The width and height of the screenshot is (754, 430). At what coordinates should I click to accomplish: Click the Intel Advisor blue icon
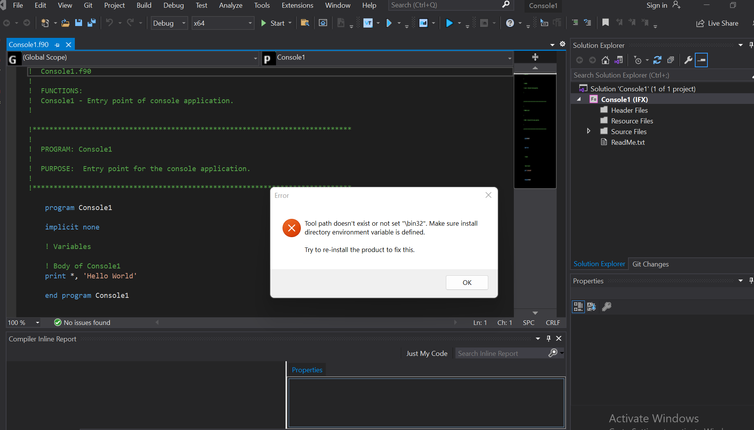click(x=423, y=23)
